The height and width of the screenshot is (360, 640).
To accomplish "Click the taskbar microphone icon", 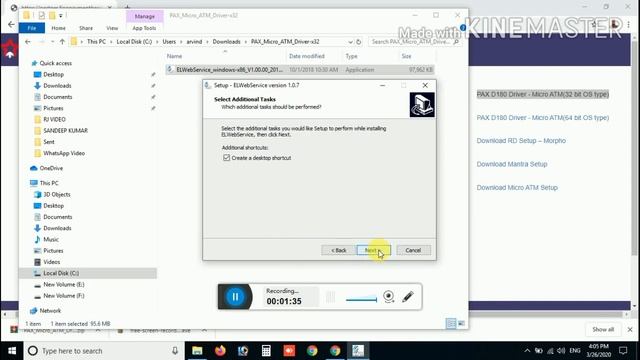I will (x=175, y=351).
